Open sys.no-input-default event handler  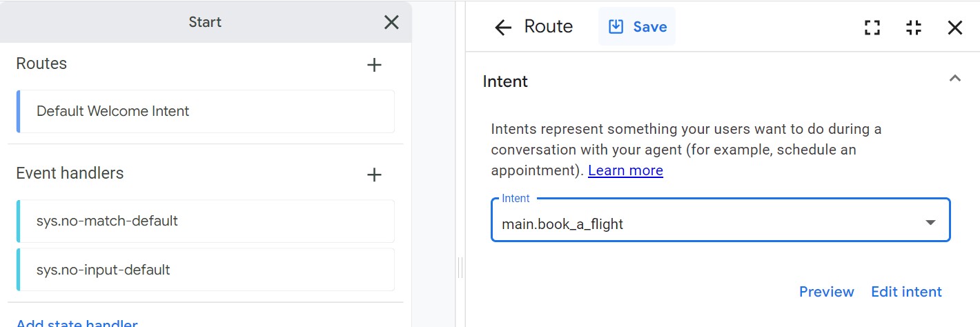point(205,269)
